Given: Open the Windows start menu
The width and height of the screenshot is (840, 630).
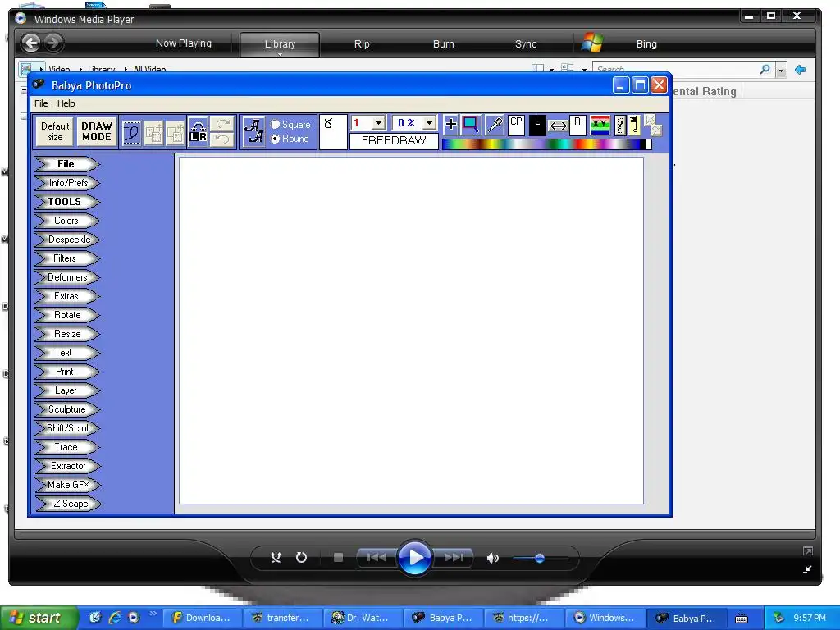Looking at the screenshot, I should [x=39, y=618].
